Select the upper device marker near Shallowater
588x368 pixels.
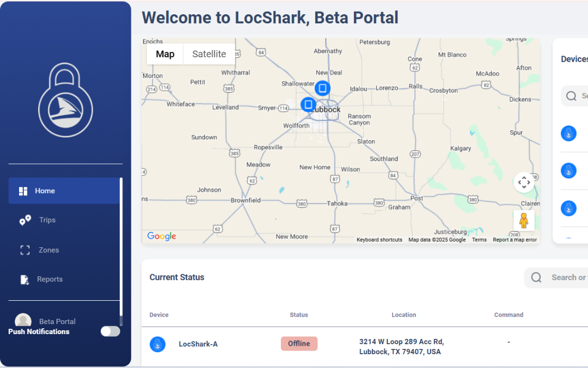click(322, 88)
